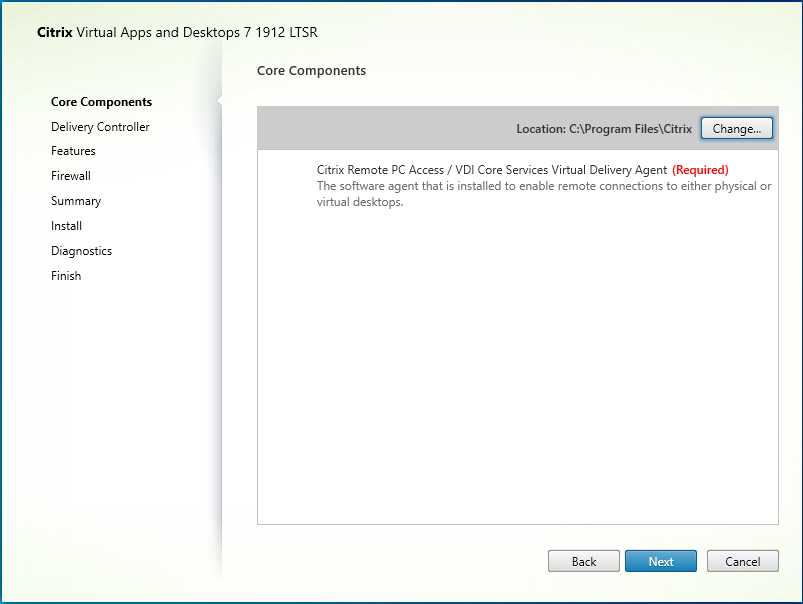The height and width of the screenshot is (604, 803).
Task: Proceed with the Next button
Action: pyautogui.click(x=661, y=561)
